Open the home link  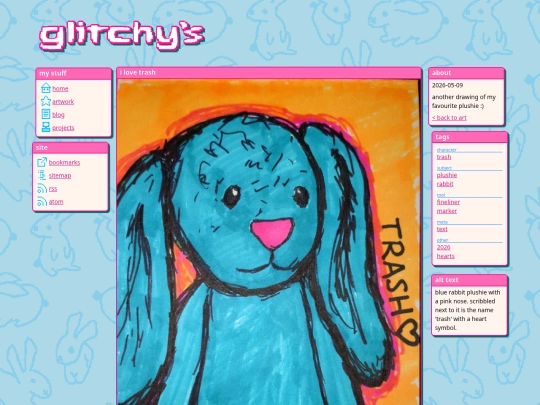coord(60,89)
